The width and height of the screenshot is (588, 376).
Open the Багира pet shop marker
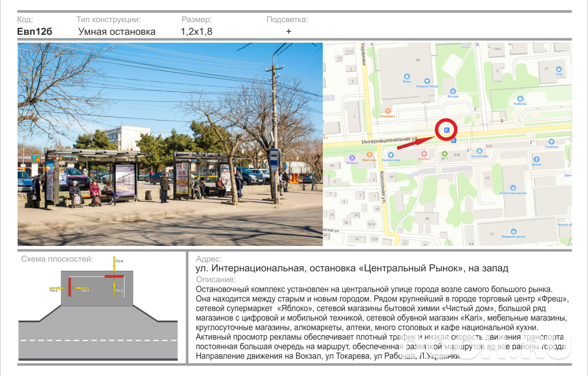tap(453, 91)
